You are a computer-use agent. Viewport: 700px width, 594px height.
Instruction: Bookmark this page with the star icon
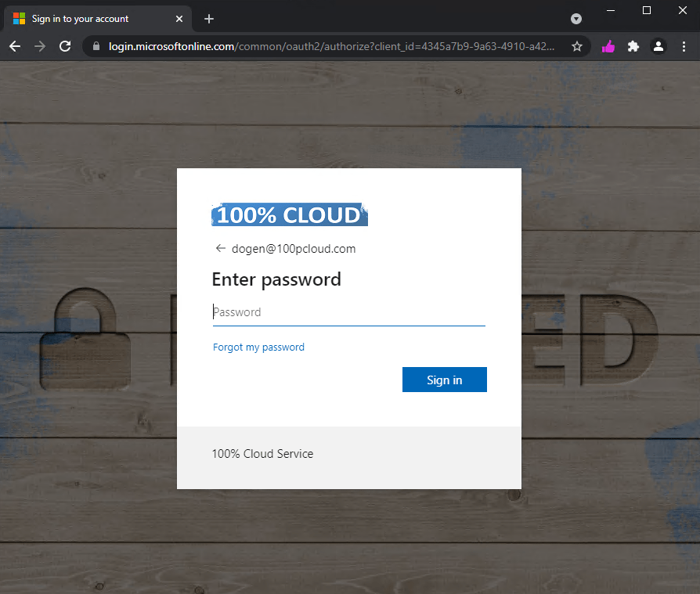pyautogui.click(x=577, y=46)
